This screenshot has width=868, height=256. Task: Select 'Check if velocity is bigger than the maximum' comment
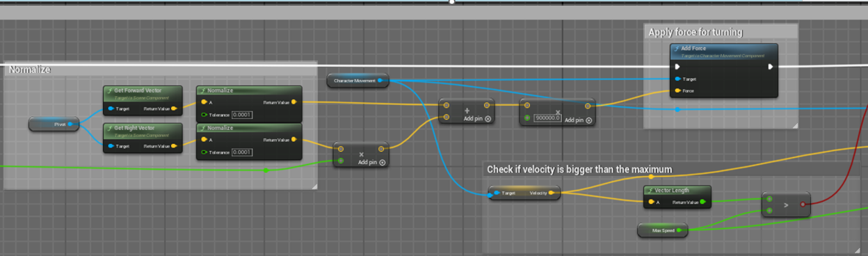(579, 169)
